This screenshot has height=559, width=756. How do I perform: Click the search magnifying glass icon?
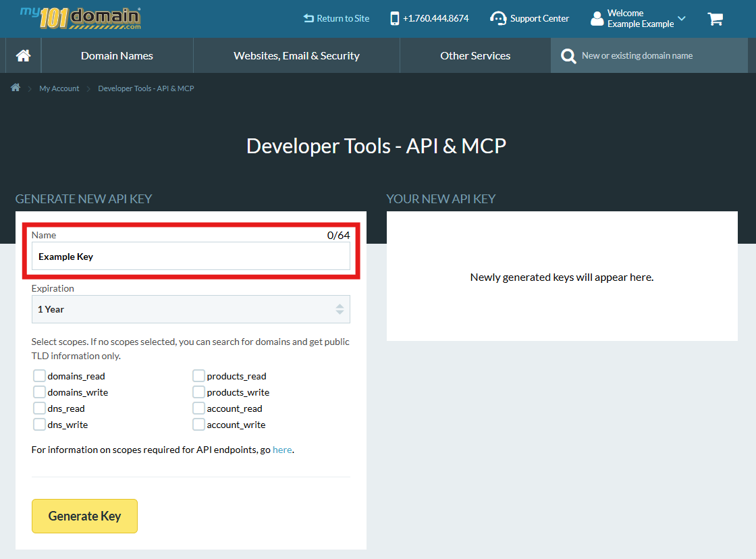pos(568,56)
